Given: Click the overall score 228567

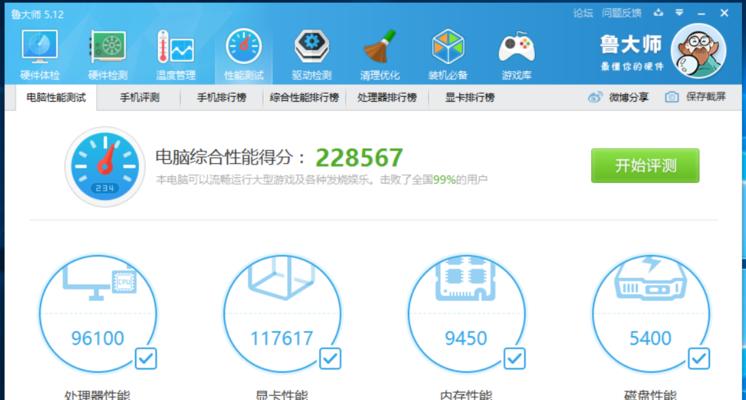Looking at the screenshot, I should [x=359, y=157].
